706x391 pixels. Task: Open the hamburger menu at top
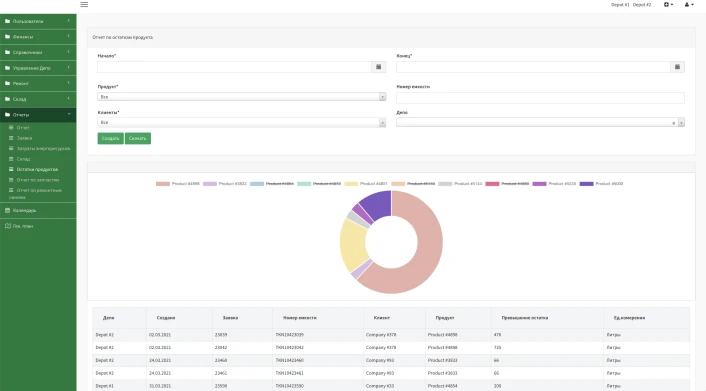click(84, 5)
